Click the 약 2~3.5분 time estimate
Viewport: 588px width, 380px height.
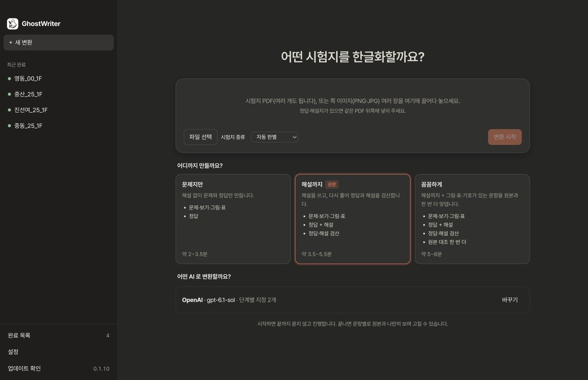(x=195, y=254)
